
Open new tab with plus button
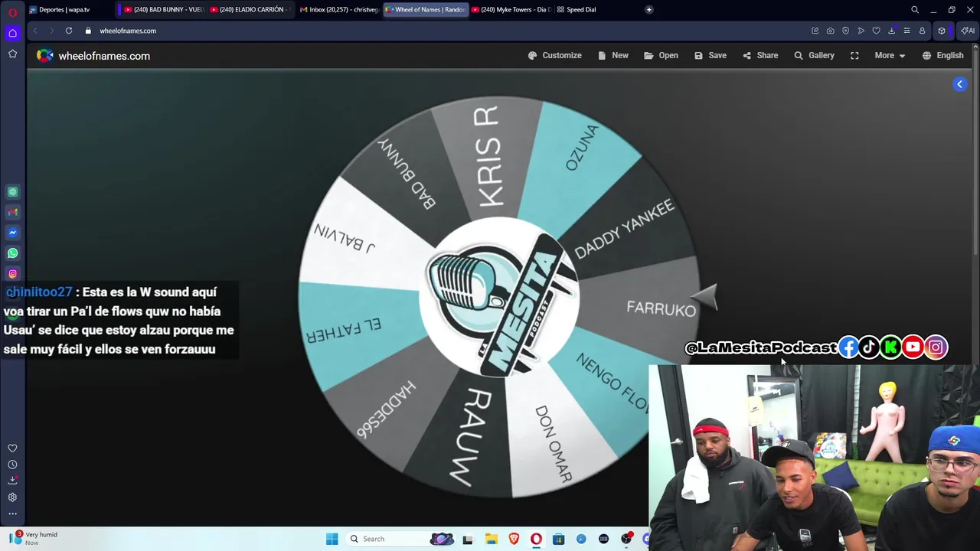[x=648, y=10]
